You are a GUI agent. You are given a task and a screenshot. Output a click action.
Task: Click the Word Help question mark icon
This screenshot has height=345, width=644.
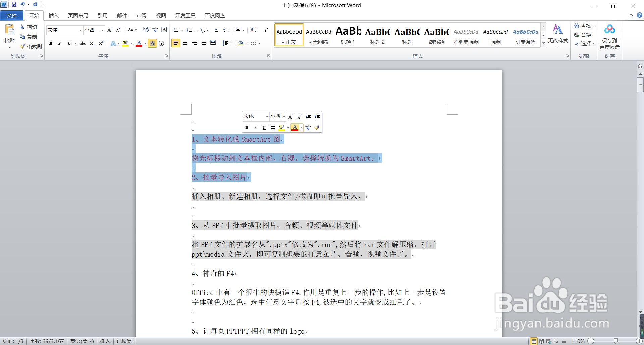tap(640, 15)
